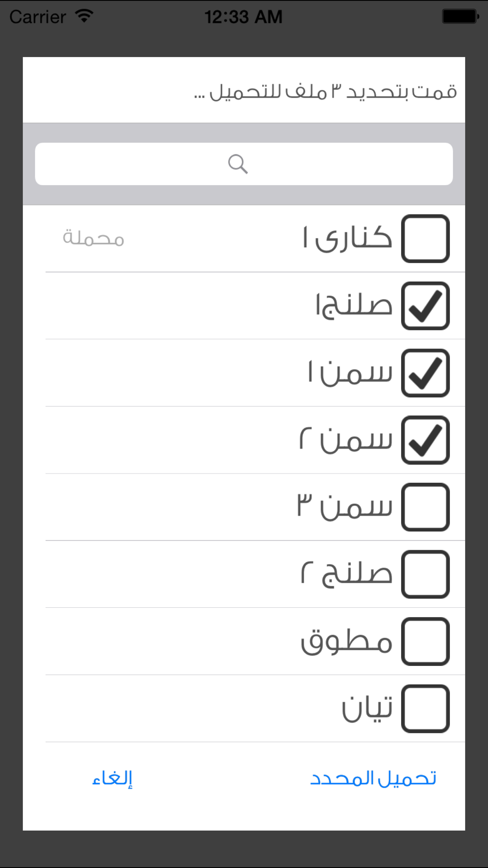Select the سمن ٣ list item text
Viewport: 488px width, 868px height.
345,507
